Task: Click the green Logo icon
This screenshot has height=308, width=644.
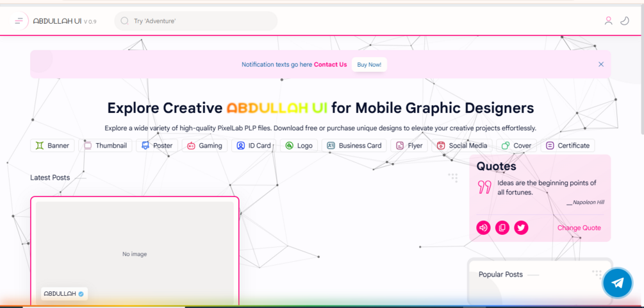Action: 289,146
